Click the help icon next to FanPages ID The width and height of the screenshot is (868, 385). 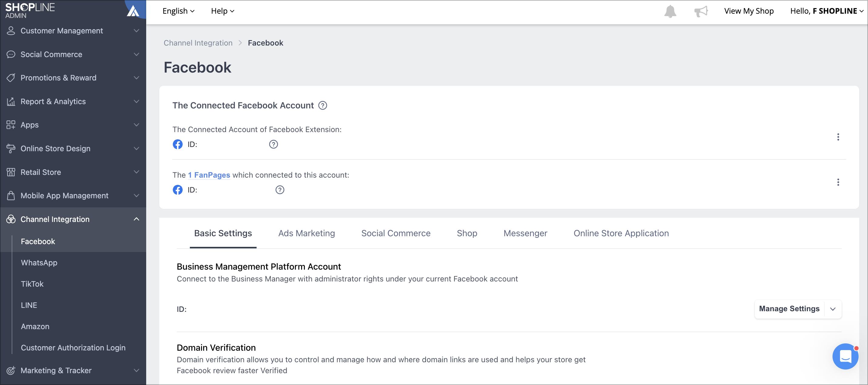(x=280, y=190)
